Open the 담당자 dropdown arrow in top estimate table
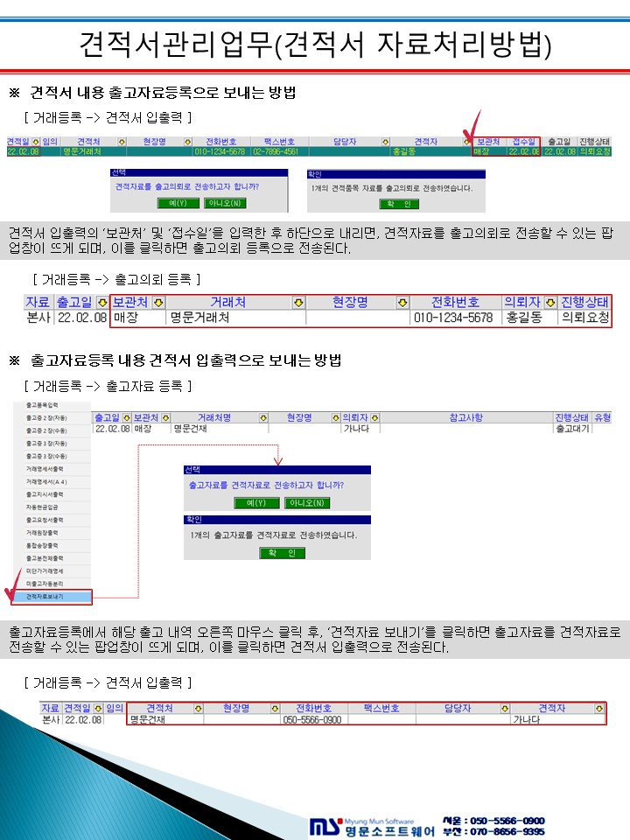This screenshot has height=840, width=630. click(386, 142)
